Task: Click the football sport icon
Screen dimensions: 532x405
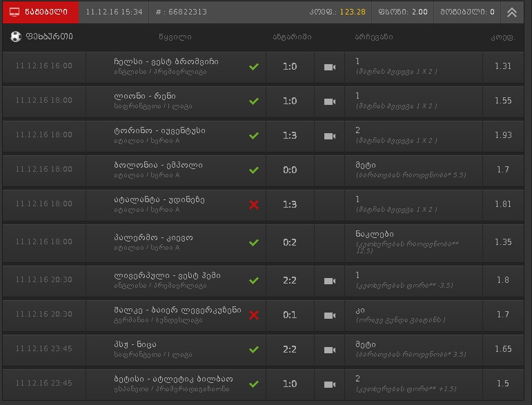Action: 16,37
